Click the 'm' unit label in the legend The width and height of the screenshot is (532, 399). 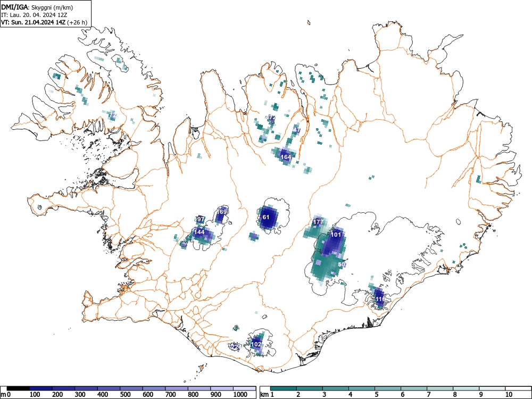tap(3, 395)
